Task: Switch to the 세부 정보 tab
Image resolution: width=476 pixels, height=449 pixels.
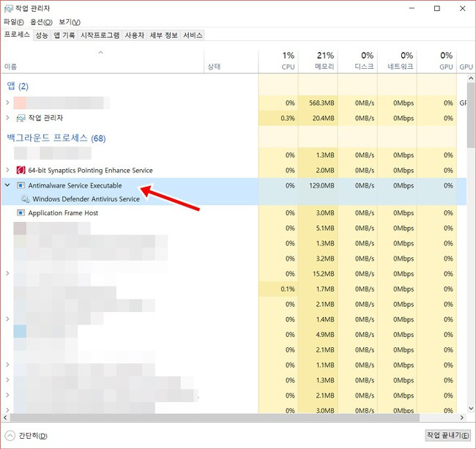Action: [x=163, y=35]
